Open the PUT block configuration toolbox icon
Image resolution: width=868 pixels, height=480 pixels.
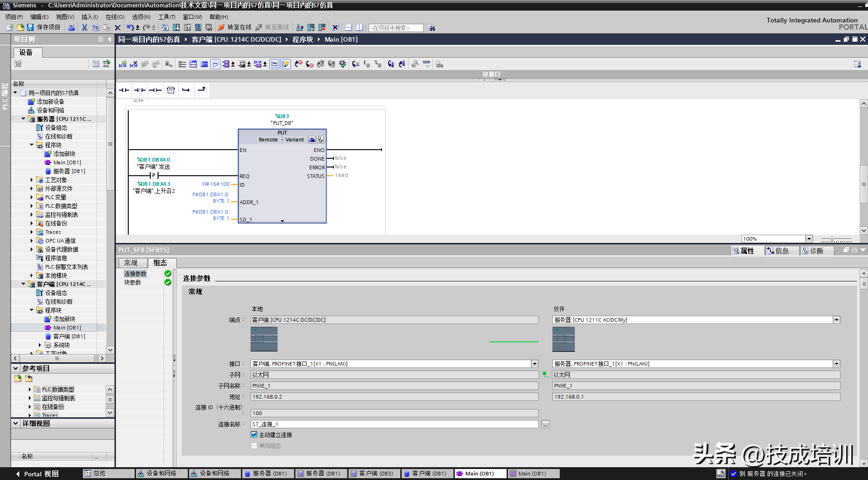click(312, 140)
